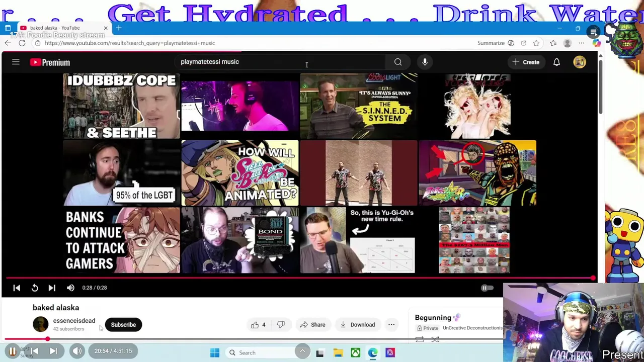Click Summarize in the address bar

[491, 43]
